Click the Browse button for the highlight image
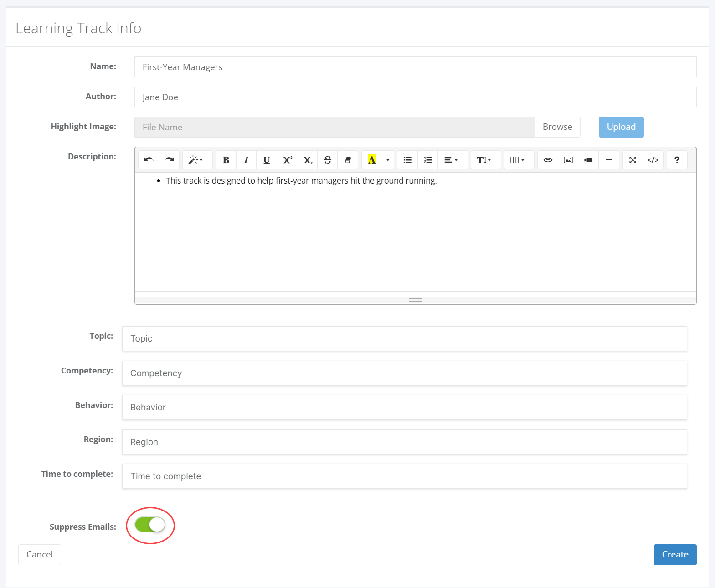The height and width of the screenshot is (588, 715). point(557,127)
